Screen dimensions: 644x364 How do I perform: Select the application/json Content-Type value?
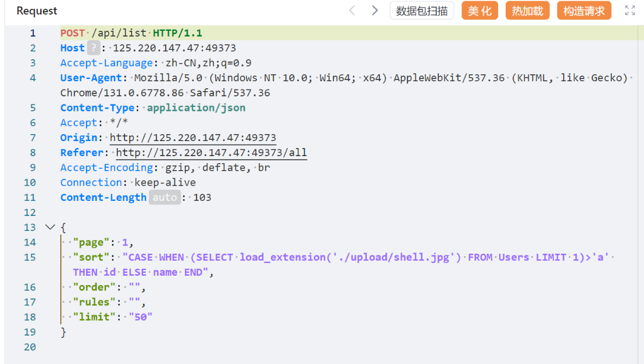pos(196,107)
